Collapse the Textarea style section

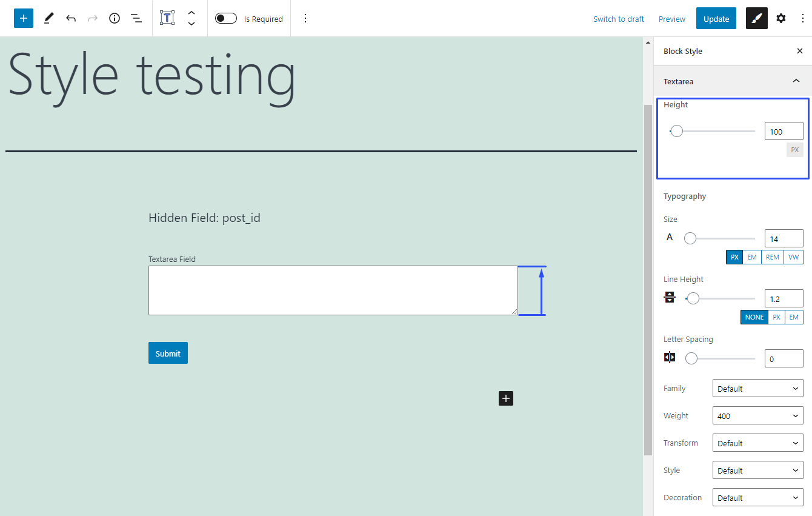(x=796, y=81)
